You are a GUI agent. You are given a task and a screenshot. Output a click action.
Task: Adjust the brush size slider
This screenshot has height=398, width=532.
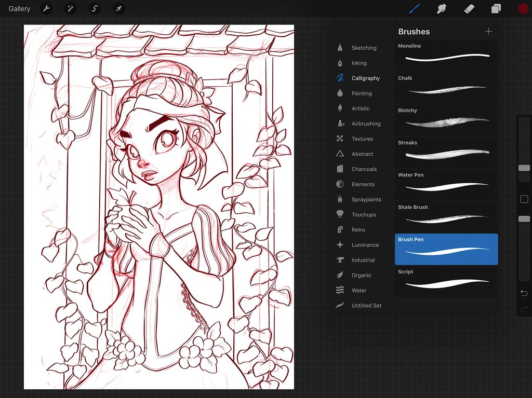click(524, 167)
